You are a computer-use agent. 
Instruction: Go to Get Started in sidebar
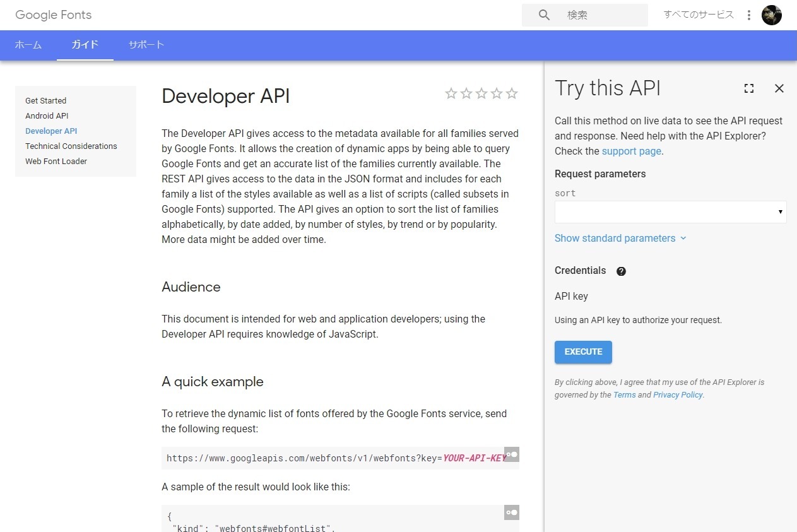(x=45, y=100)
